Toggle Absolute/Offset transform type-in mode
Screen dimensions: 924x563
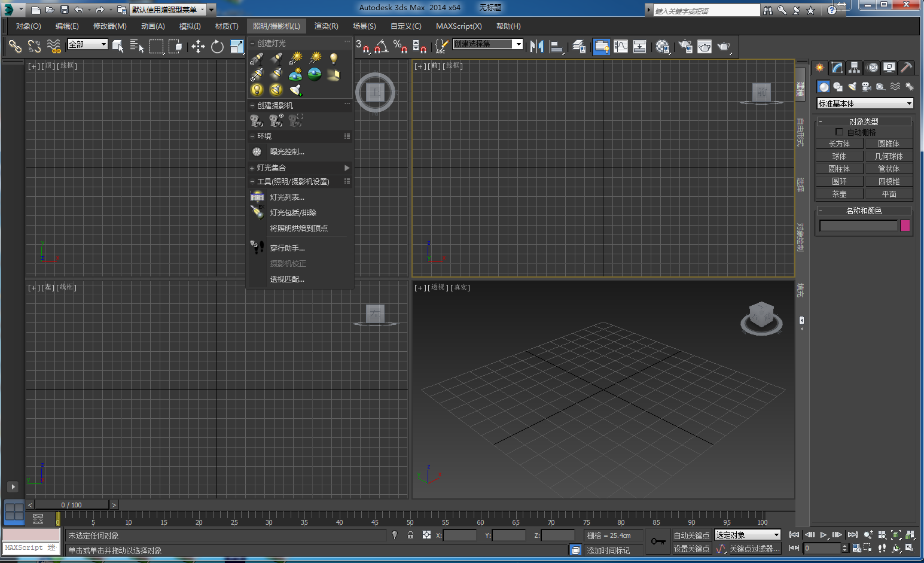pos(426,535)
